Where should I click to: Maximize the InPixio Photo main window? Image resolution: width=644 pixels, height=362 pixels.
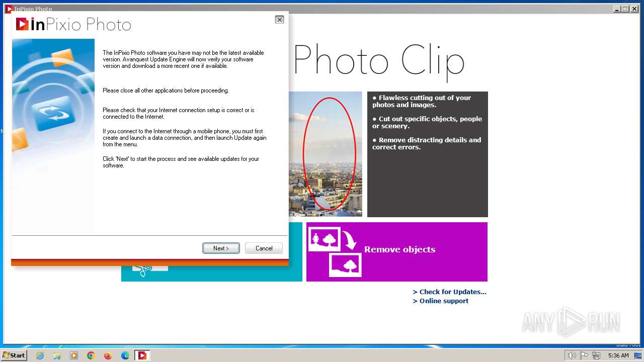point(625,9)
